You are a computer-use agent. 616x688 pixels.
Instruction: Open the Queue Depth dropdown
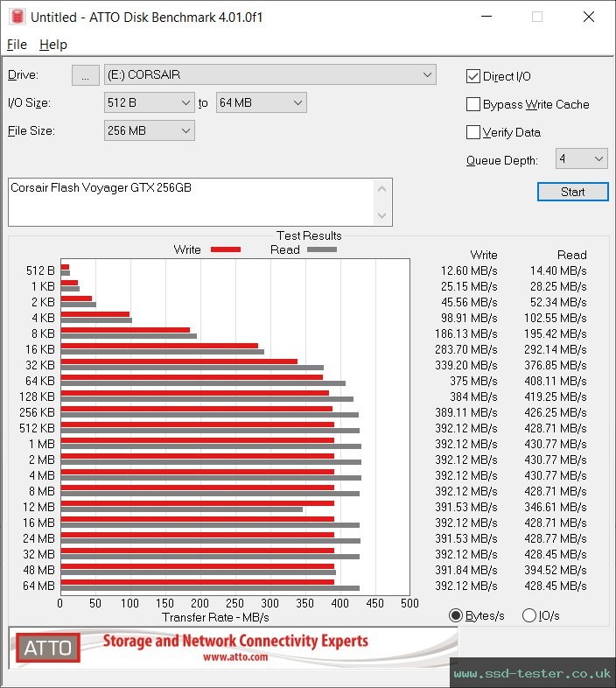581,158
